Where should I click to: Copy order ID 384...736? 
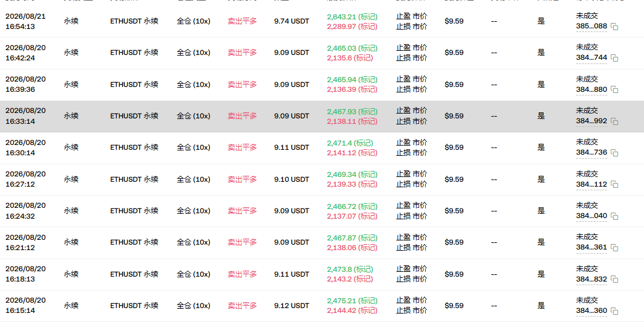614,153
